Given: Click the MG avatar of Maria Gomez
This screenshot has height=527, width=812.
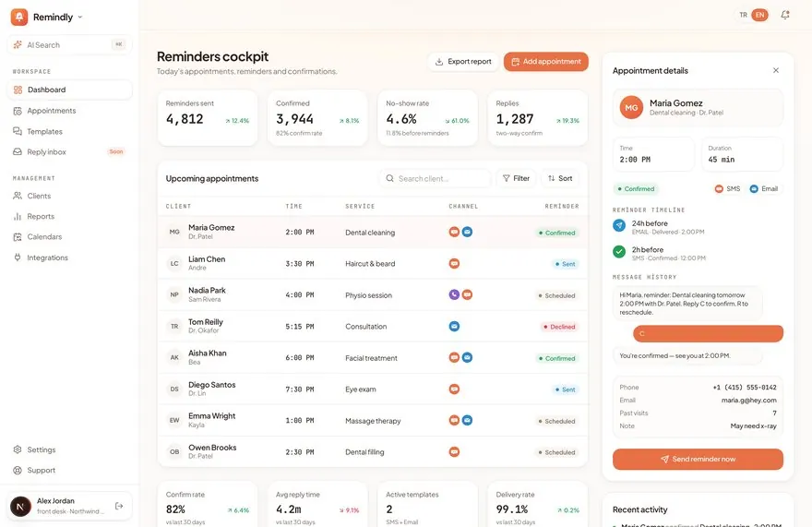Looking at the screenshot, I should [631, 107].
